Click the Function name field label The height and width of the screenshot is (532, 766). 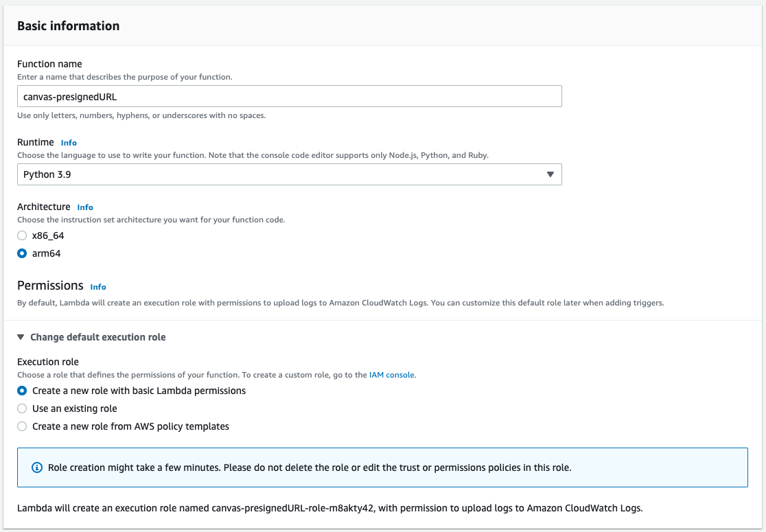pyautogui.click(x=49, y=64)
